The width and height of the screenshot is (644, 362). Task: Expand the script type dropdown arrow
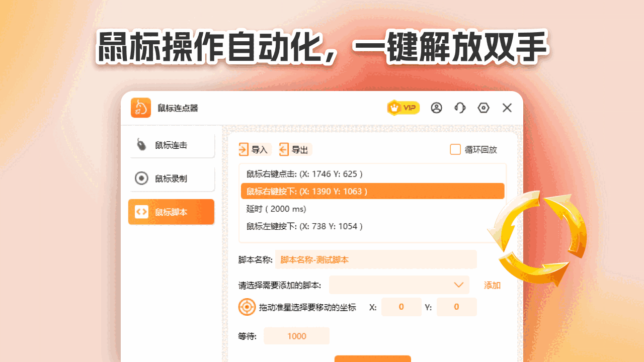pos(458,285)
